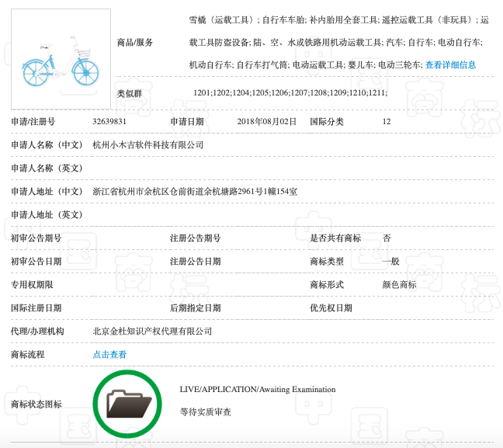This screenshot has width=503, height=448.
Task: Click the green circular folder status icon
Action: tap(127, 404)
